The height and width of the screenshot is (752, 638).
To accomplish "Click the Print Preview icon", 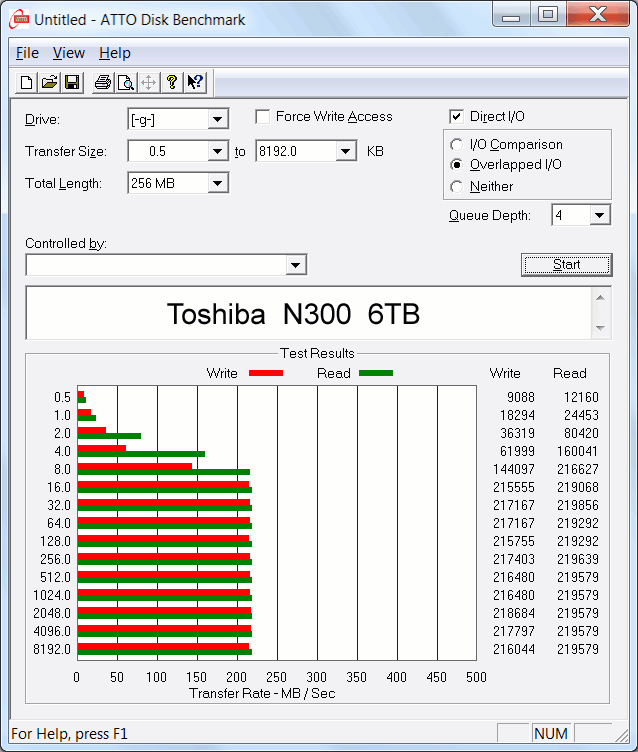I will (126, 82).
